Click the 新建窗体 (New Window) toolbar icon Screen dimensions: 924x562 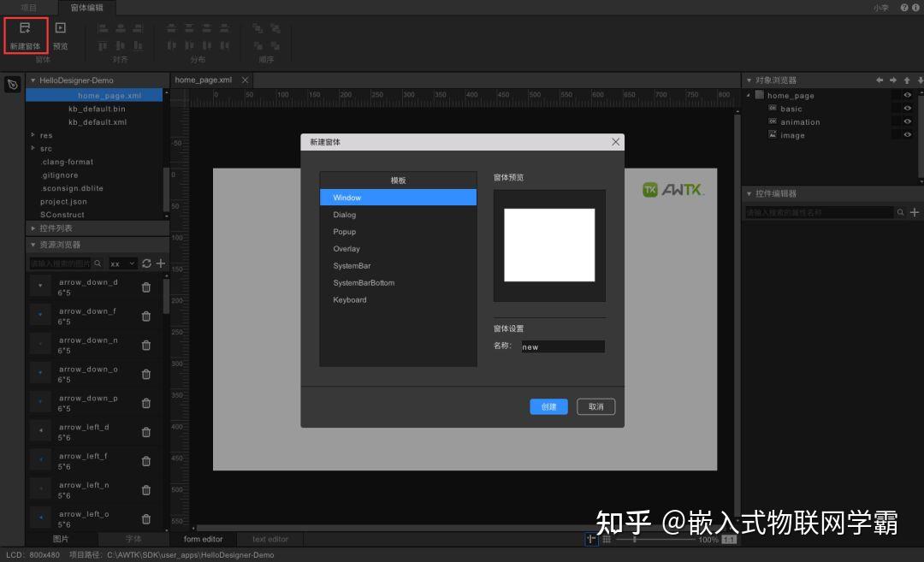23,34
